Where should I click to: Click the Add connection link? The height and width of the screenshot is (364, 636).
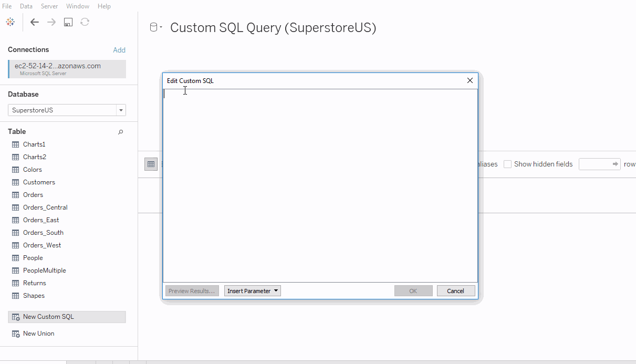click(119, 49)
